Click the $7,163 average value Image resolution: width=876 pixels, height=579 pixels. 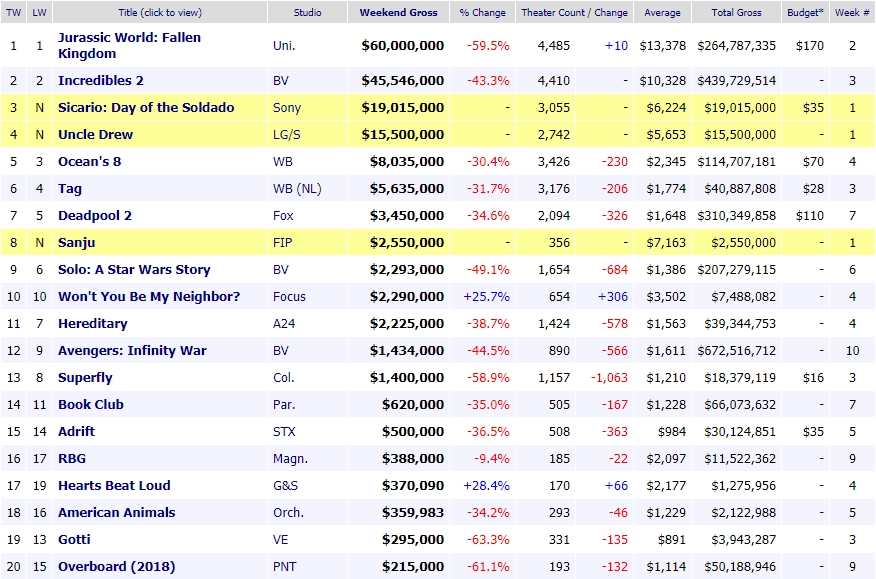pyautogui.click(x=666, y=243)
